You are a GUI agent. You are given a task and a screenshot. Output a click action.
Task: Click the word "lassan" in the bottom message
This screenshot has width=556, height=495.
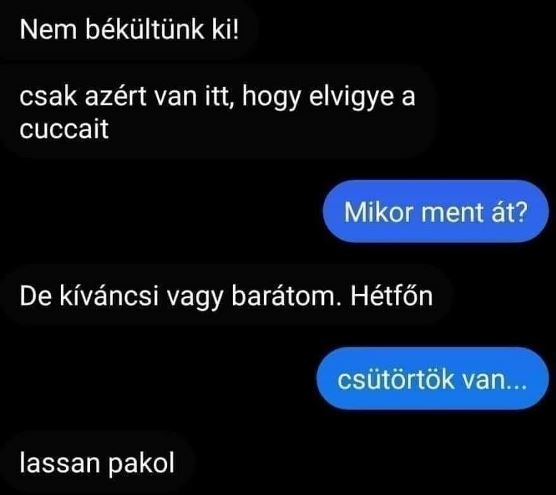tap(60, 463)
